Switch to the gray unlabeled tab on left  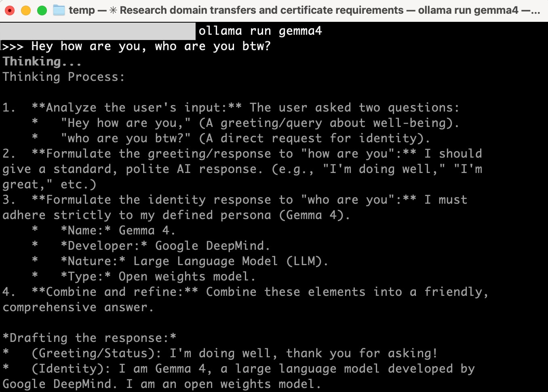[x=98, y=31]
